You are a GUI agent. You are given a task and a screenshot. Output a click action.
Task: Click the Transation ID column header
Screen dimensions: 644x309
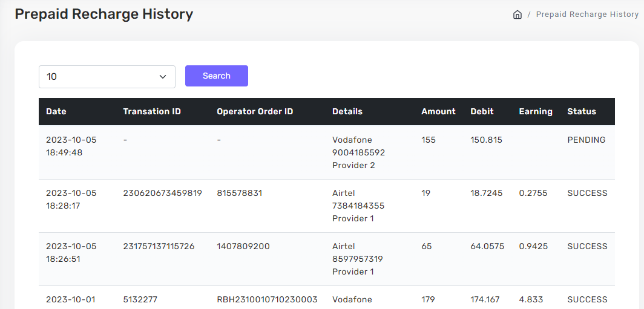pyautogui.click(x=152, y=111)
